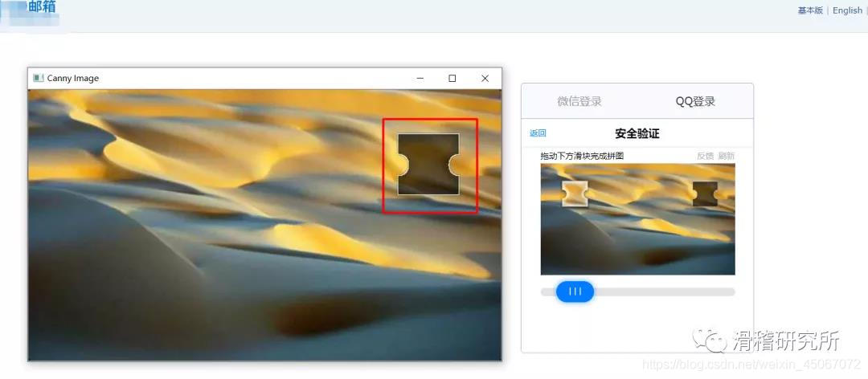Click the blue slider handle with three bars
This screenshot has height=379, width=868.
click(575, 291)
